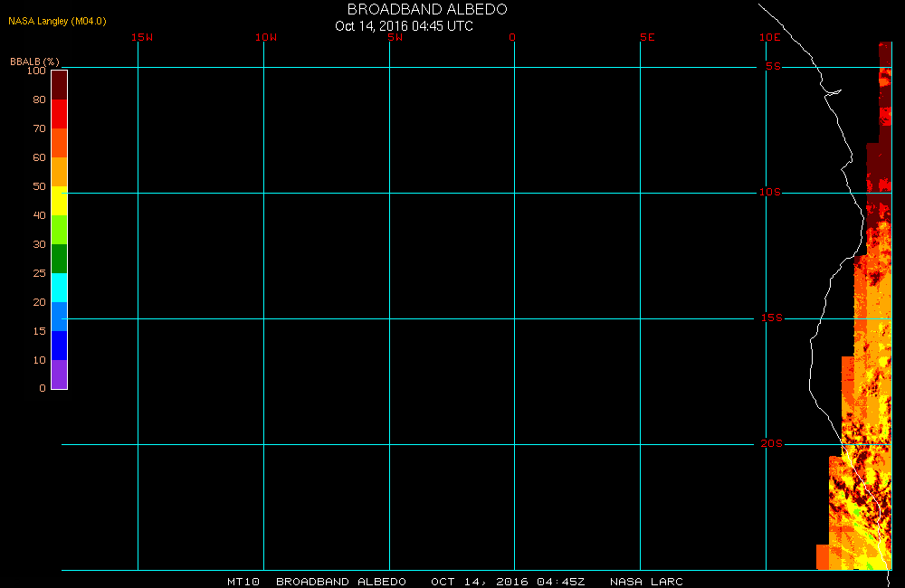
Task: Click the 20S latitude label
Action: (772, 444)
